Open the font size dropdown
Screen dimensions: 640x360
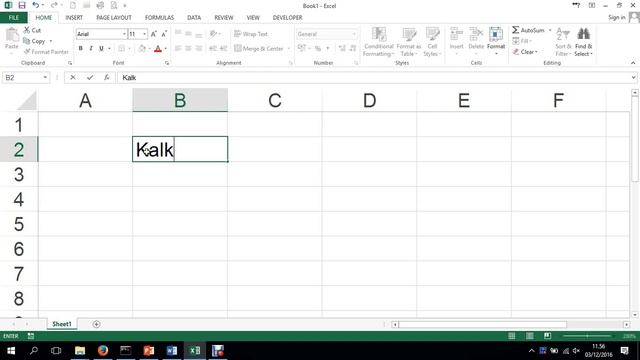pyautogui.click(x=144, y=34)
